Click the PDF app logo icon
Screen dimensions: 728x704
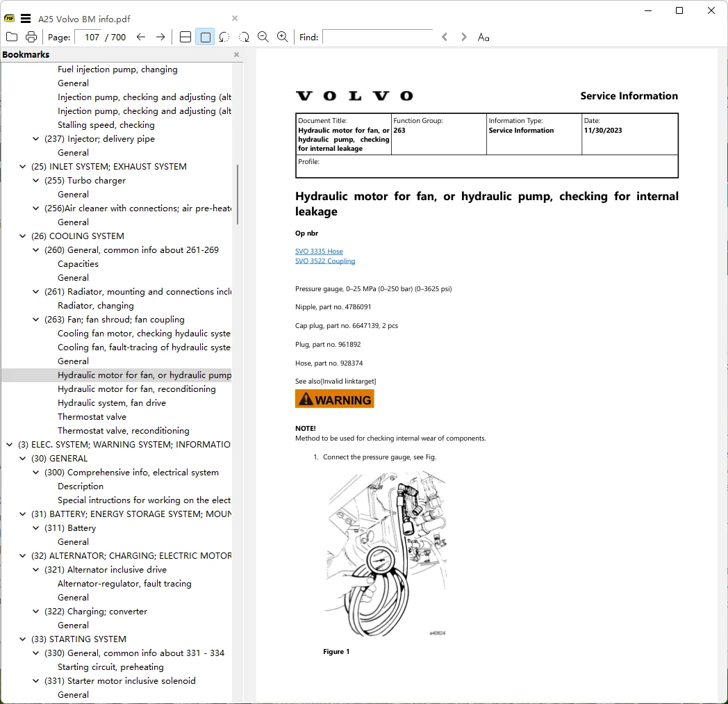pos(9,19)
